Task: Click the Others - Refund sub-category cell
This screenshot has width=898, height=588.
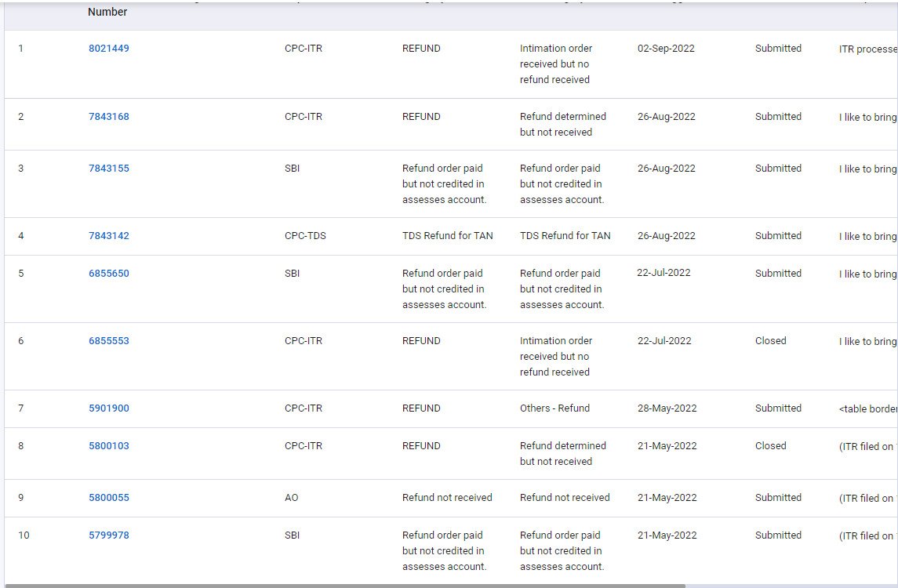Action: click(555, 408)
